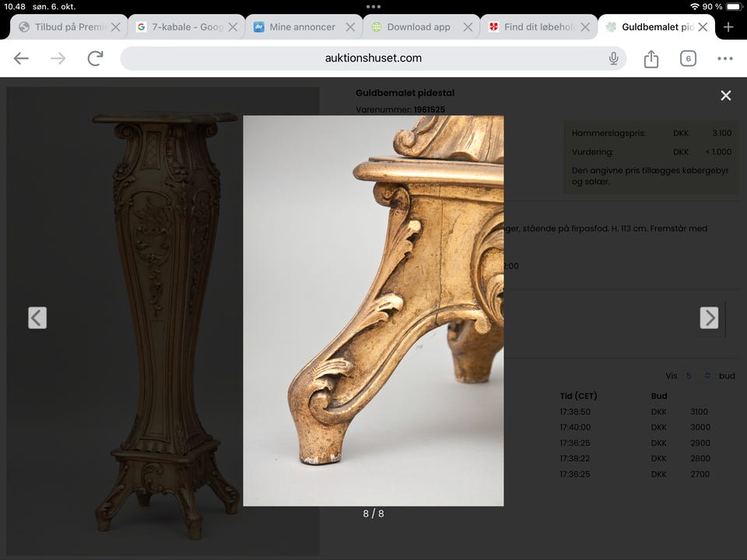Advance to the next image with the right arrow
Viewport: 747px width, 560px height.
(x=709, y=317)
